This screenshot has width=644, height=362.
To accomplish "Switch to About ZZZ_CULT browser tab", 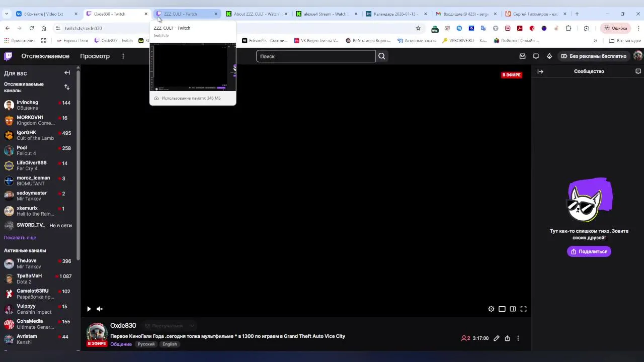I will (257, 14).
